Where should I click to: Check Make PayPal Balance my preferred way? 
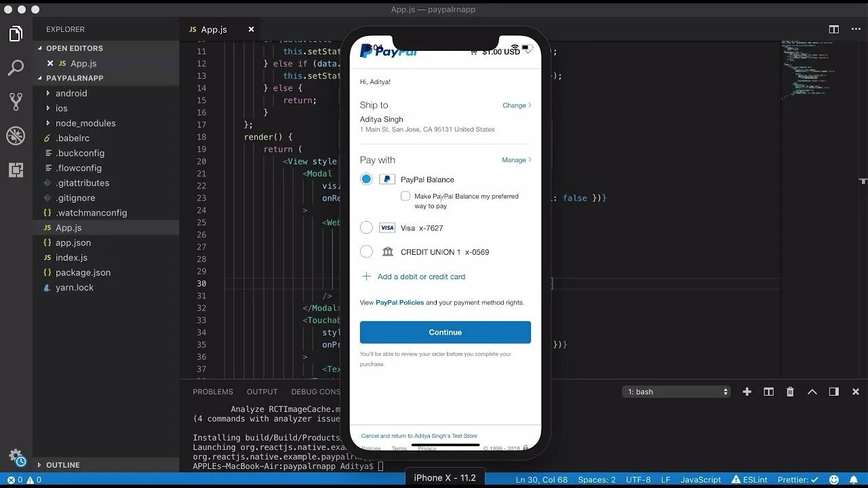(406, 196)
